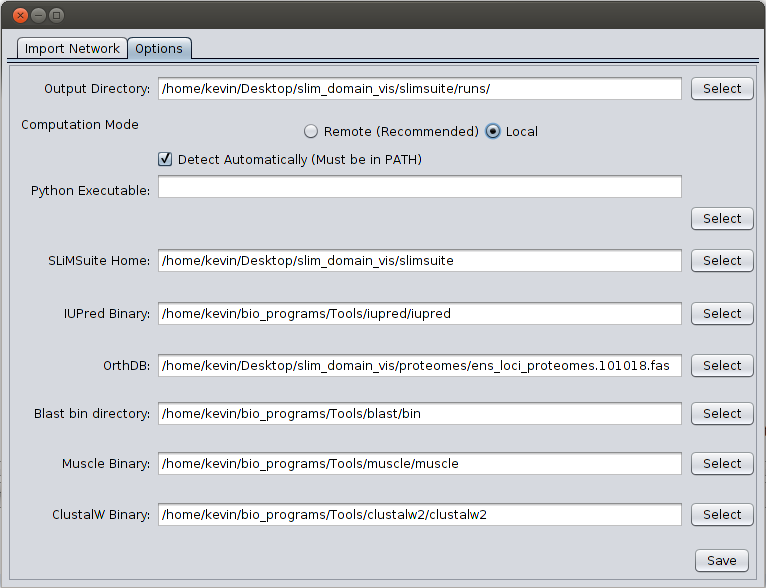This screenshot has width=766, height=588.
Task: Close the window with red button
Action: pyautogui.click(x=20, y=15)
